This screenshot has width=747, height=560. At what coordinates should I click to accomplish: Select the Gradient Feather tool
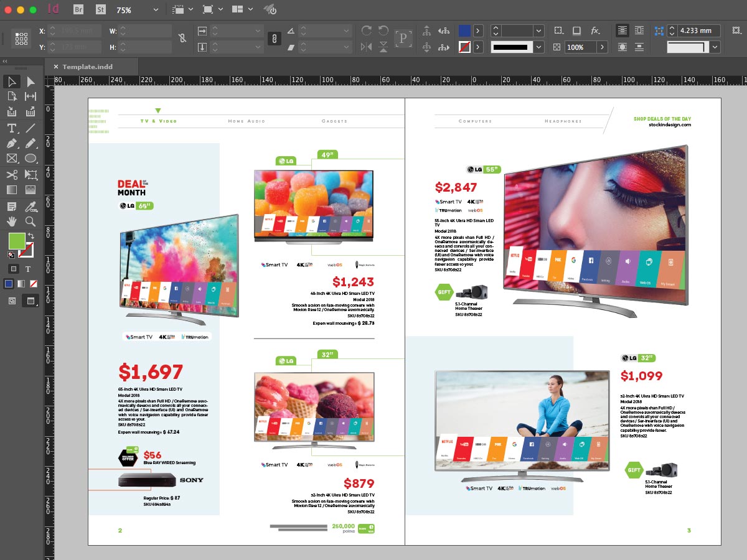[31, 190]
